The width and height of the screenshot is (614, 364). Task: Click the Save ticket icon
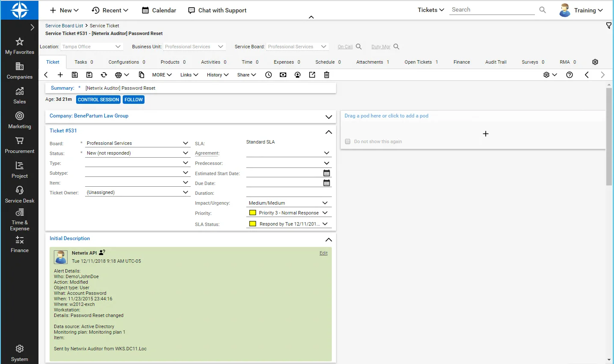75,75
